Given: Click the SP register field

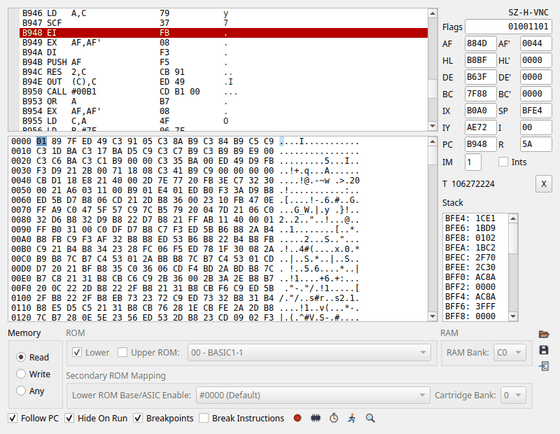Looking at the screenshot, I should 536,111.
